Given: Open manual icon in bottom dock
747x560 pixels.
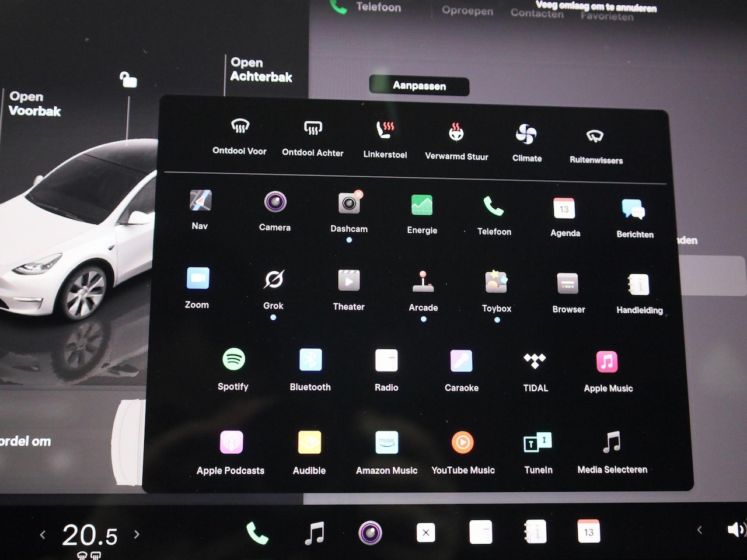Looking at the screenshot, I should 535,531.
